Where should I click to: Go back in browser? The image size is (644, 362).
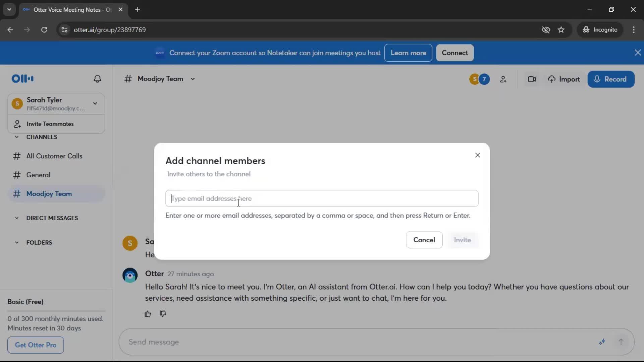[10, 30]
